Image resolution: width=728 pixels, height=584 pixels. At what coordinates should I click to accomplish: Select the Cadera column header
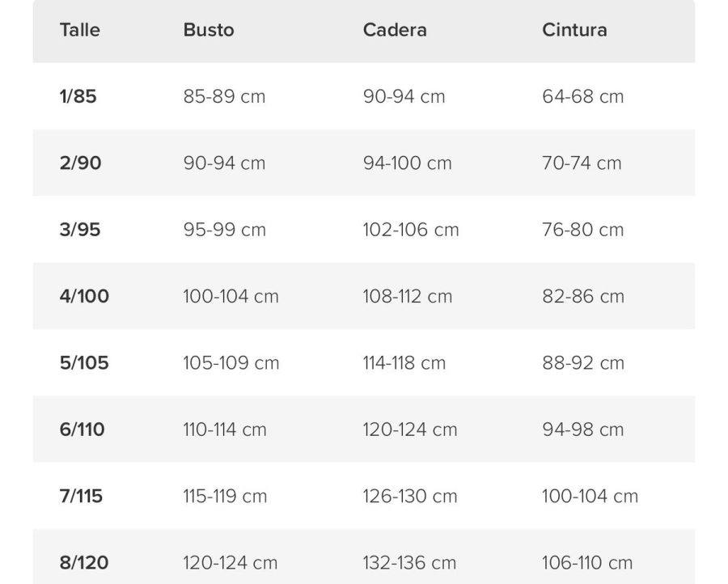click(x=395, y=30)
